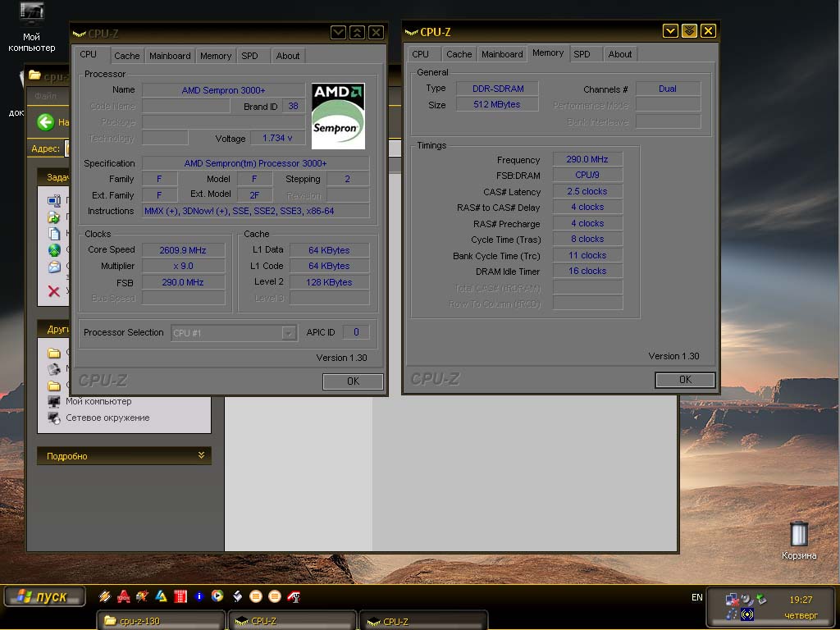This screenshot has height=630, width=840.
Task: Click the disconnected network tray icon
Action: [732, 600]
